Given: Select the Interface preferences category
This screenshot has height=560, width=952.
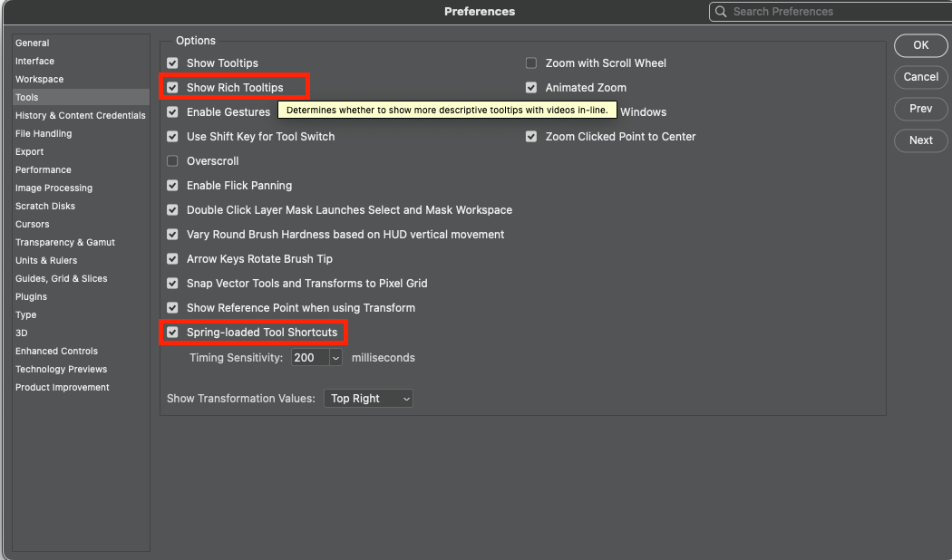Looking at the screenshot, I should click(x=34, y=62).
